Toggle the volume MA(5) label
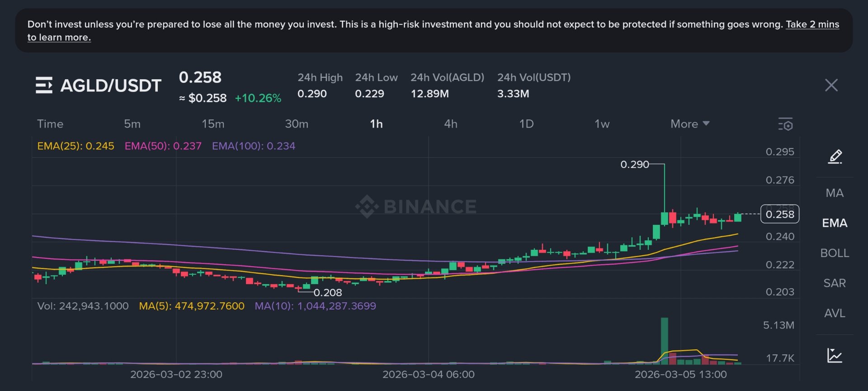The width and height of the screenshot is (868, 391). 192,306
